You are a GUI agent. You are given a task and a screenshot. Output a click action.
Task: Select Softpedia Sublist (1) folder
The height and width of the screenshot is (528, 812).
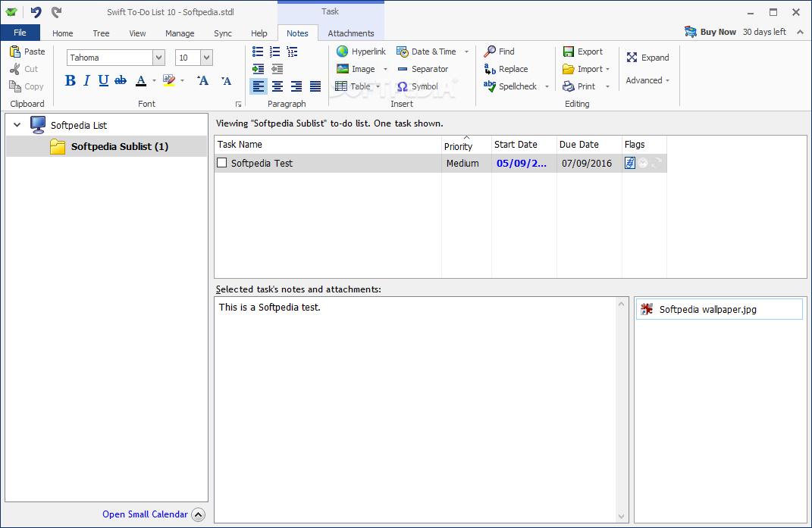[x=107, y=146]
